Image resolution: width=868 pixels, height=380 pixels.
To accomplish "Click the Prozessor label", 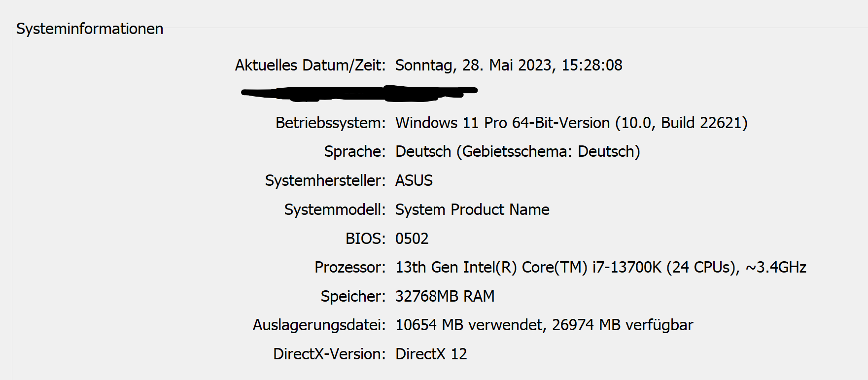I will pyautogui.click(x=349, y=267).
